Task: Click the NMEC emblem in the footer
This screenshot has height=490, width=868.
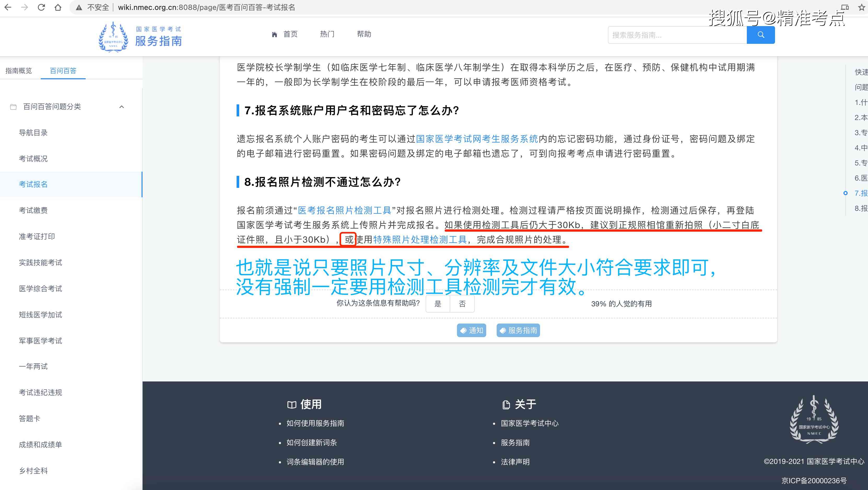Action: pyautogui.click(x=814, y=419)
